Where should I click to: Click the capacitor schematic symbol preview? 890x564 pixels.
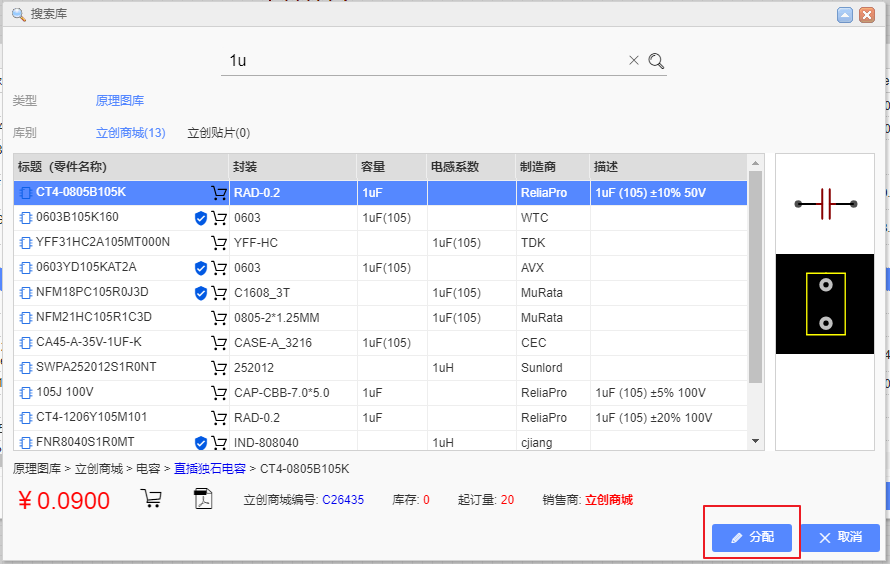pos(825,204)
